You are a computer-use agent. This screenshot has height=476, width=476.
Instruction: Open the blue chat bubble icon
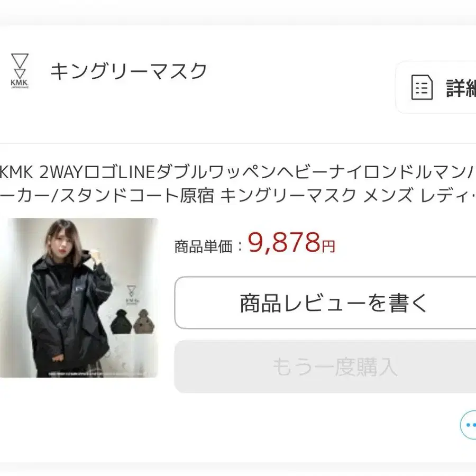coord(468,425)
